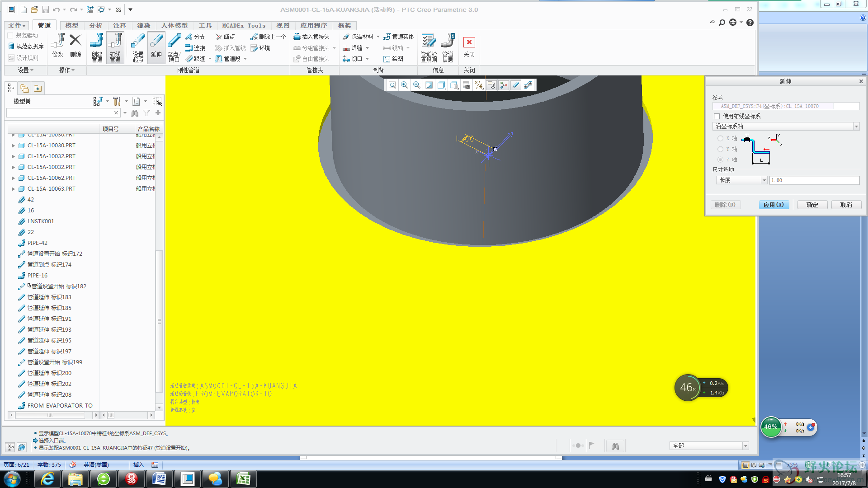This screenshot has width=868, height=488.
Task: Select the 布线管道 (Route Pipe) tool
Action: point(115,47)
